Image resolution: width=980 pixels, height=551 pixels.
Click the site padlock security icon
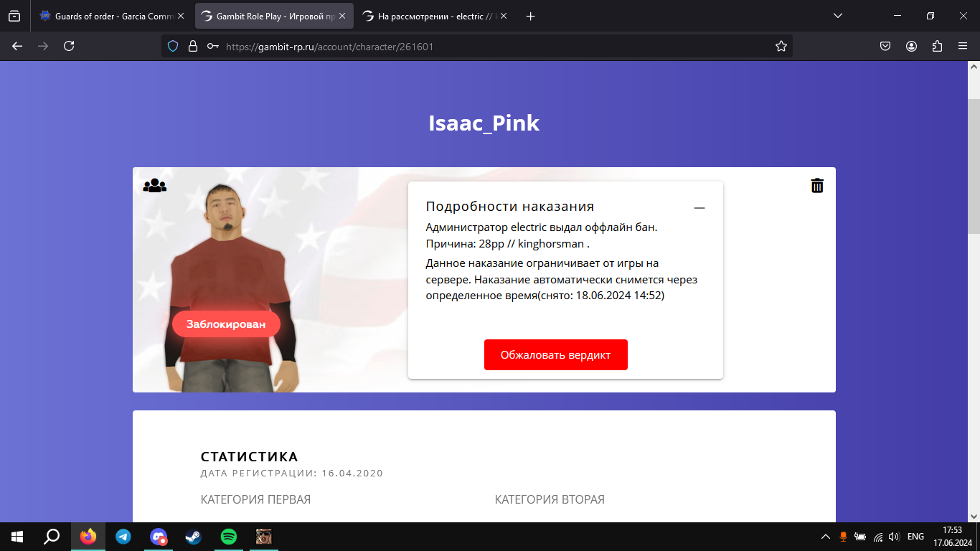tap(192, 46)
